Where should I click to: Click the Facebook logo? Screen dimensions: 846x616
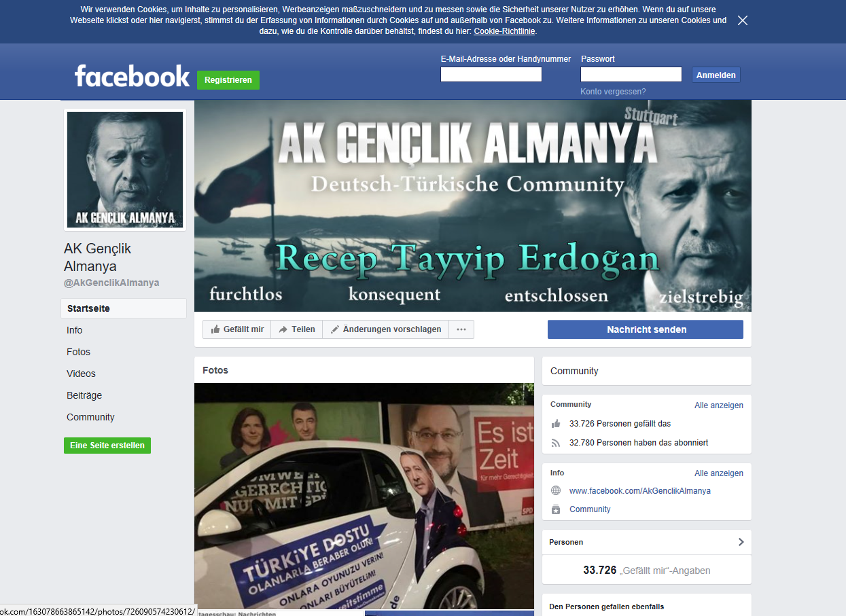132,75
